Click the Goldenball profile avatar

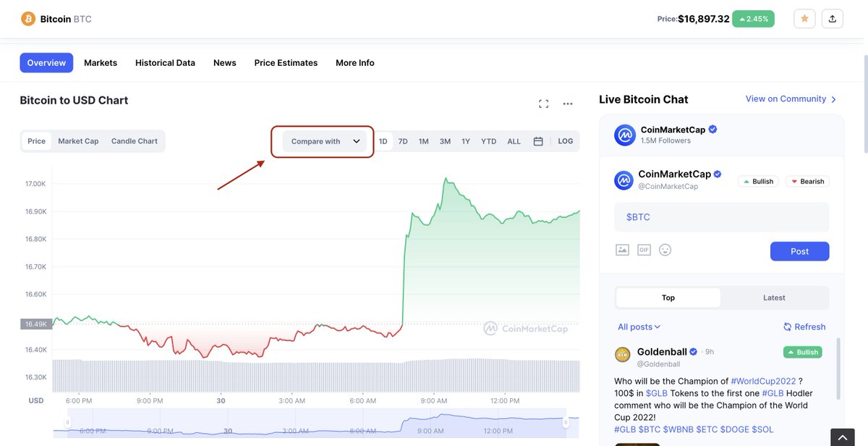point(622,355)
